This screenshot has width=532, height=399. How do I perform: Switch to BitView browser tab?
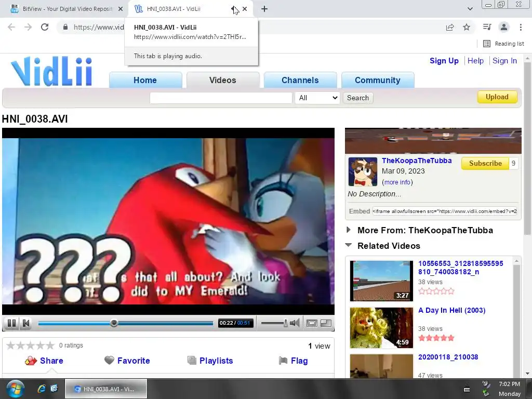pyautogui.click(x=64, y=9)
